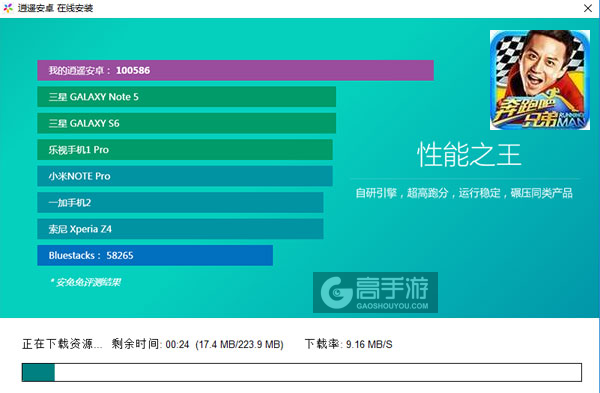The width and height of the screenshot is (600, 393).
Task: Click the 正在下载资源 status text
Action: point(62,344)
